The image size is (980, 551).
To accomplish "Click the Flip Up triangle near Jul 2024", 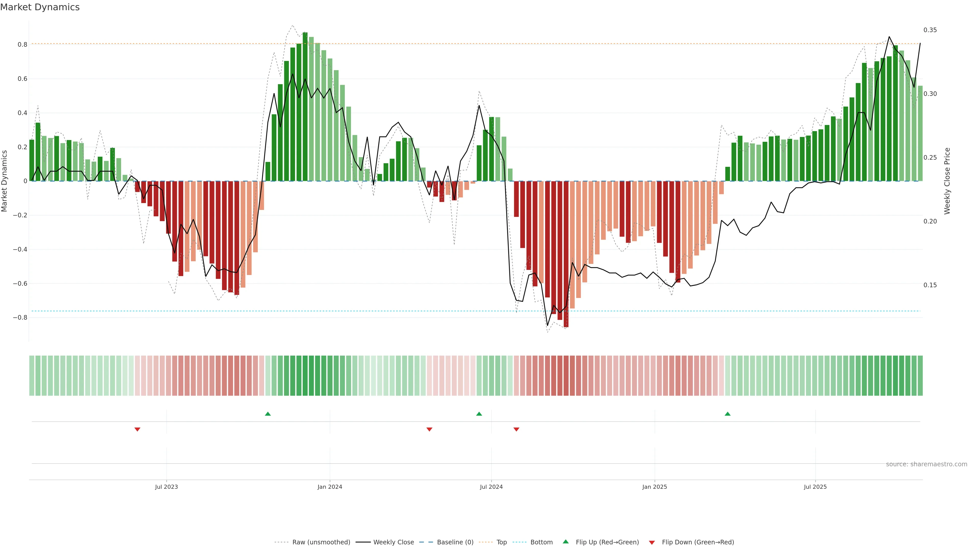I will [x=479, y=414].
